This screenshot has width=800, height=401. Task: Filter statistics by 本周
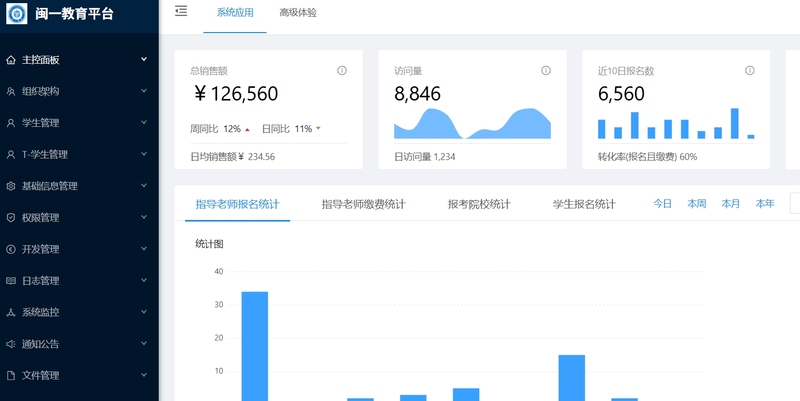coord(696,204)
